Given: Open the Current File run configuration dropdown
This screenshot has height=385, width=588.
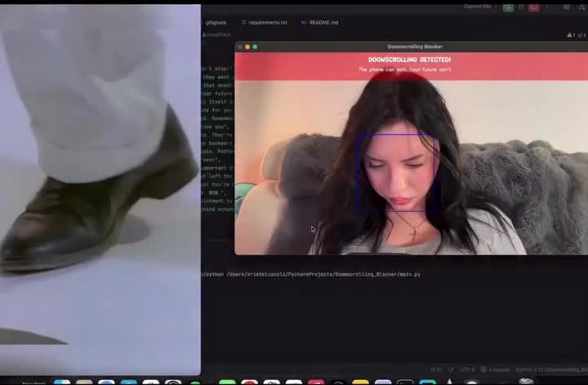Looking at the screenshot, I should click(x=476, y=7).
